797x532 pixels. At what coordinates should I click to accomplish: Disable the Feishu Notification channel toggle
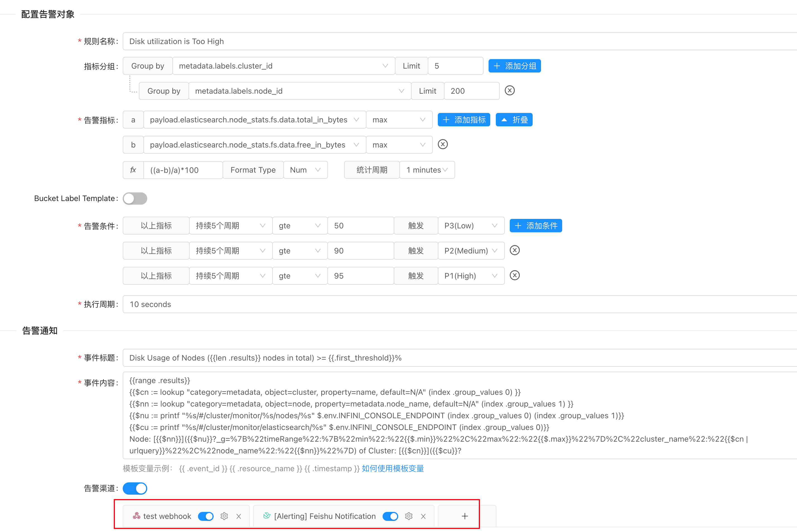coord(390,516)
